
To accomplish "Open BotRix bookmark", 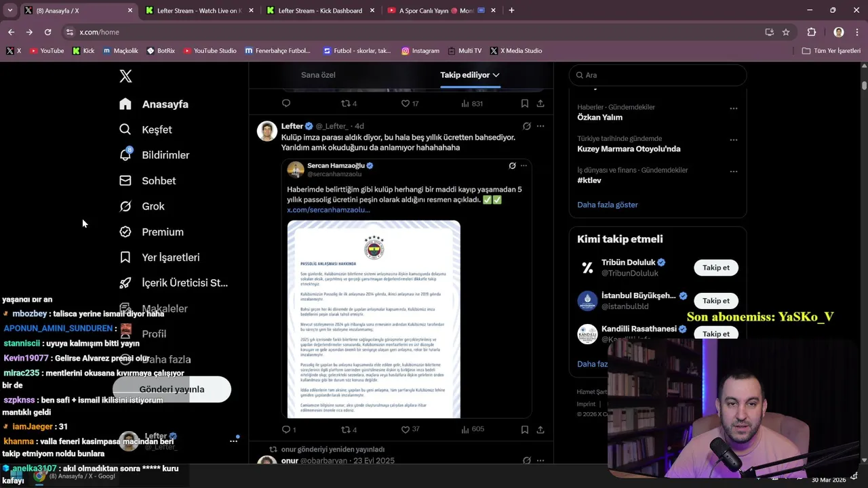I will 161,51.
